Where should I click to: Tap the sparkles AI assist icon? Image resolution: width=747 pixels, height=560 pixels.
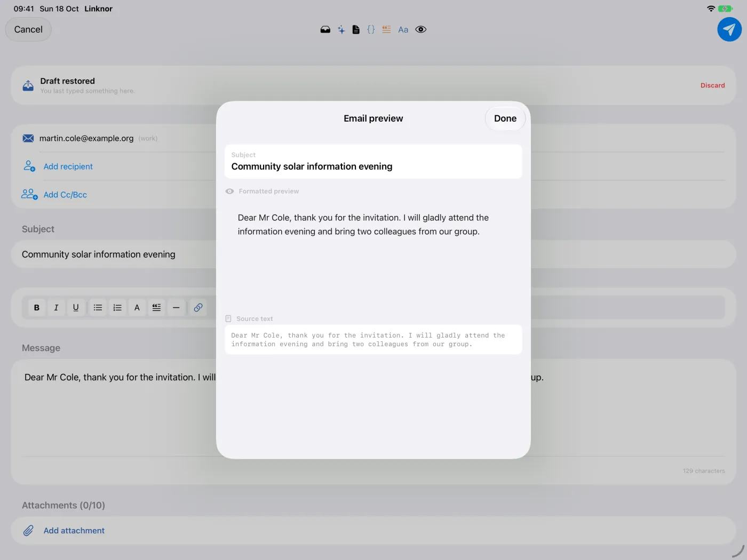click(x=341, y=29)
